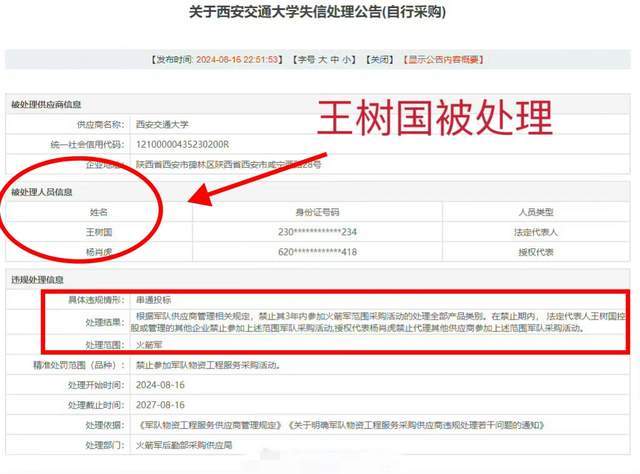640x474 pixels.
Task: Click the 授权代表 cell
Action: click(x=536, y=252)
